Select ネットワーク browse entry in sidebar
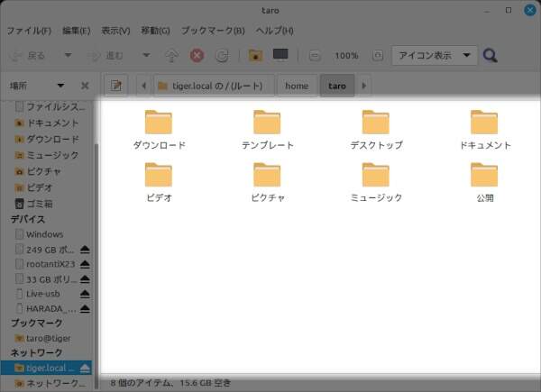This screenshot has height=392, width=541. coord(50,383)
